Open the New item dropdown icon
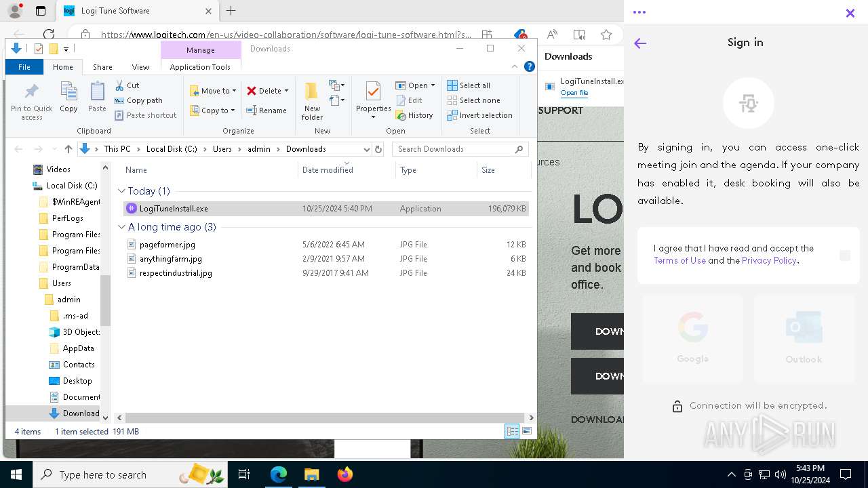Viewport: 868px width, 488px height. pyautogui.click(x=337, y=85)
